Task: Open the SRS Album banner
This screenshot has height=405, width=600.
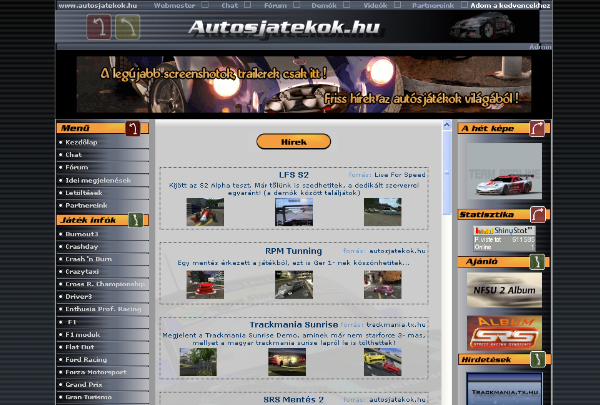Action: [504, 333]
